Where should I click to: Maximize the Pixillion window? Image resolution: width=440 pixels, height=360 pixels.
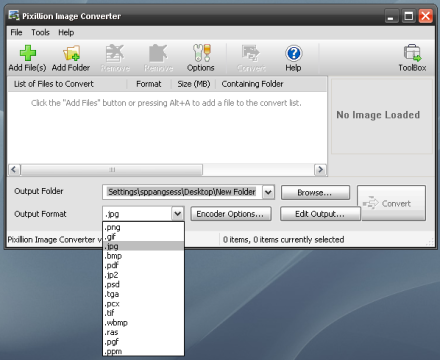[x=409, y=16]
